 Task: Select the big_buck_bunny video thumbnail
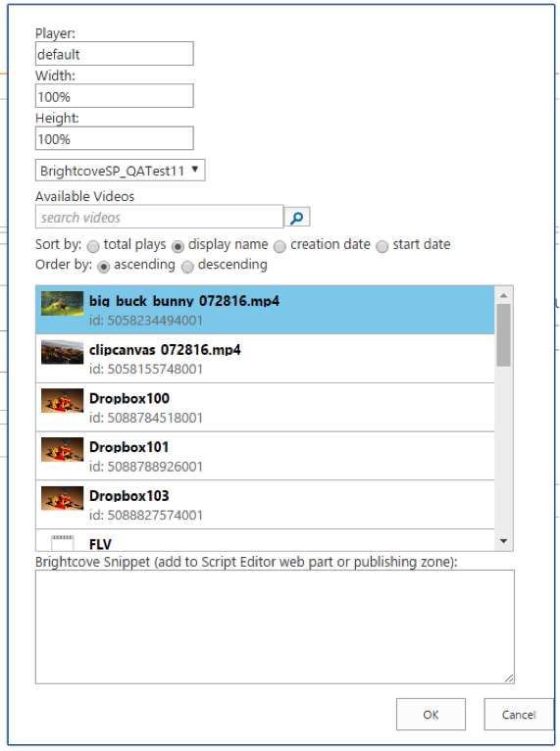(62, 304)
